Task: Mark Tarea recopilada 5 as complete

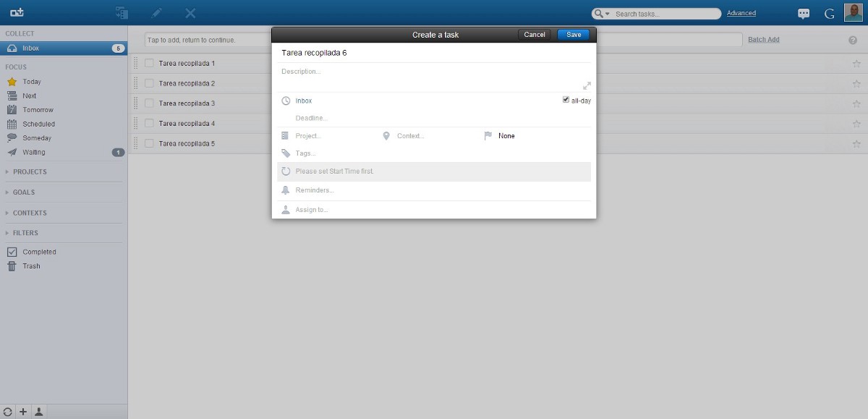Action: click(149, 143)
